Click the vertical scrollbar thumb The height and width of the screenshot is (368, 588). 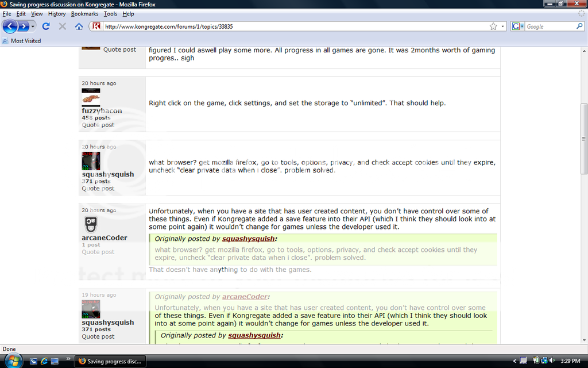584,139
